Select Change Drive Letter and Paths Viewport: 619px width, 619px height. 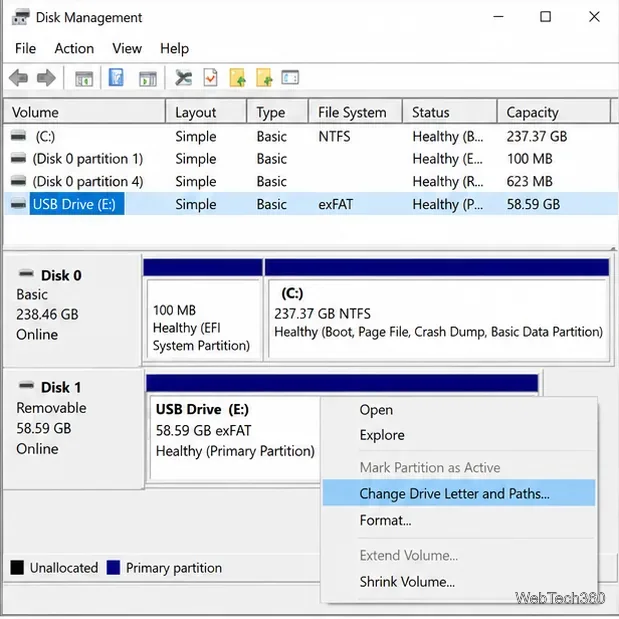click(459, 493)
